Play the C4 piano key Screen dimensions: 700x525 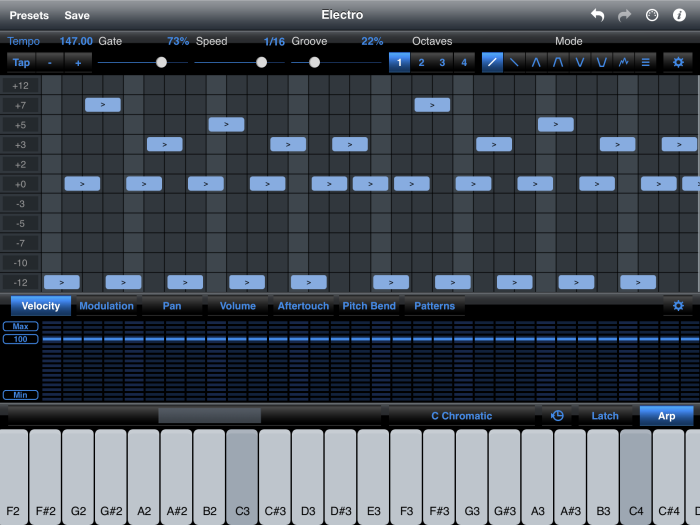[636, 477]
